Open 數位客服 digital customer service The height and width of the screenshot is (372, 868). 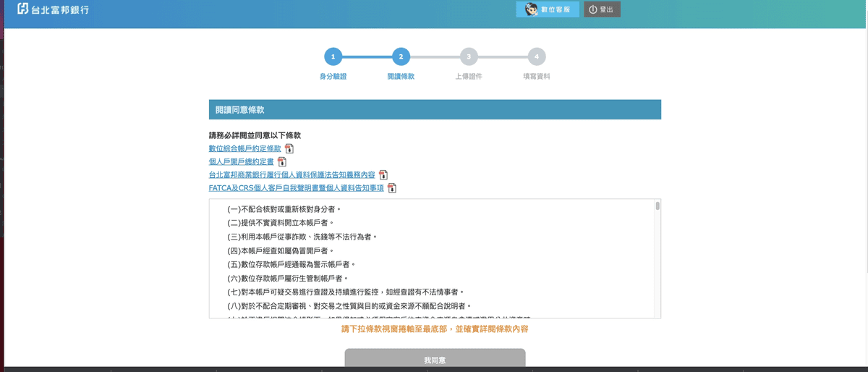click(x=547, y=9)
